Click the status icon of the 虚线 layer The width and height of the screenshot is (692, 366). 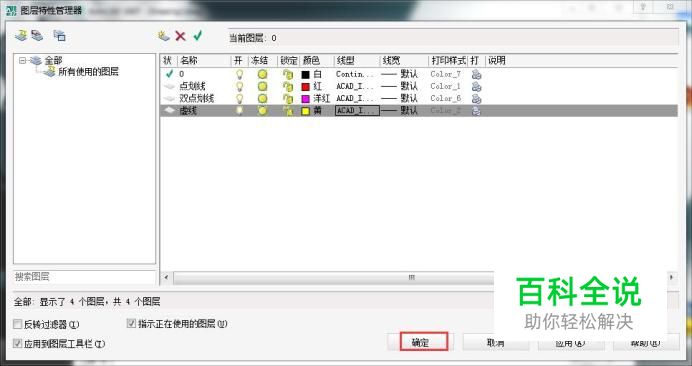[x=169, y=111]
